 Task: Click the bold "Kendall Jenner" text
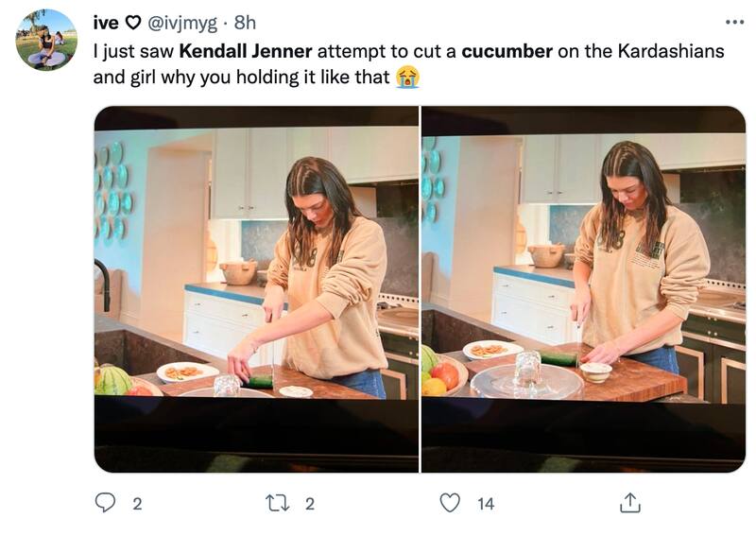245,51
